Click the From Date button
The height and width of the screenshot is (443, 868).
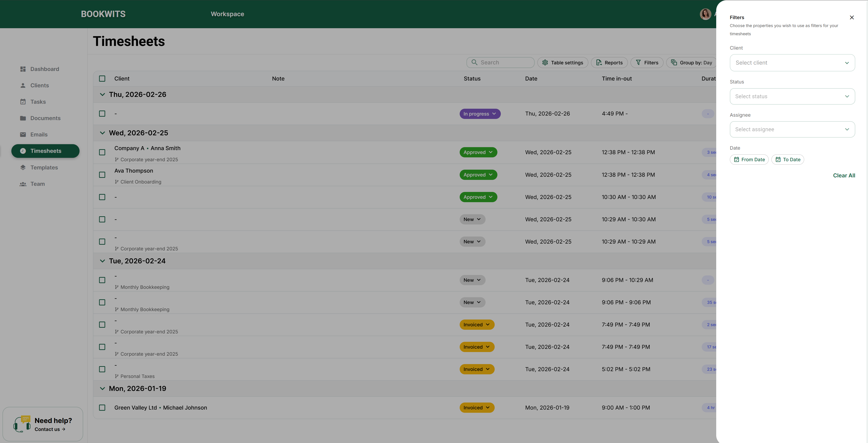click(x=749, y=160)
